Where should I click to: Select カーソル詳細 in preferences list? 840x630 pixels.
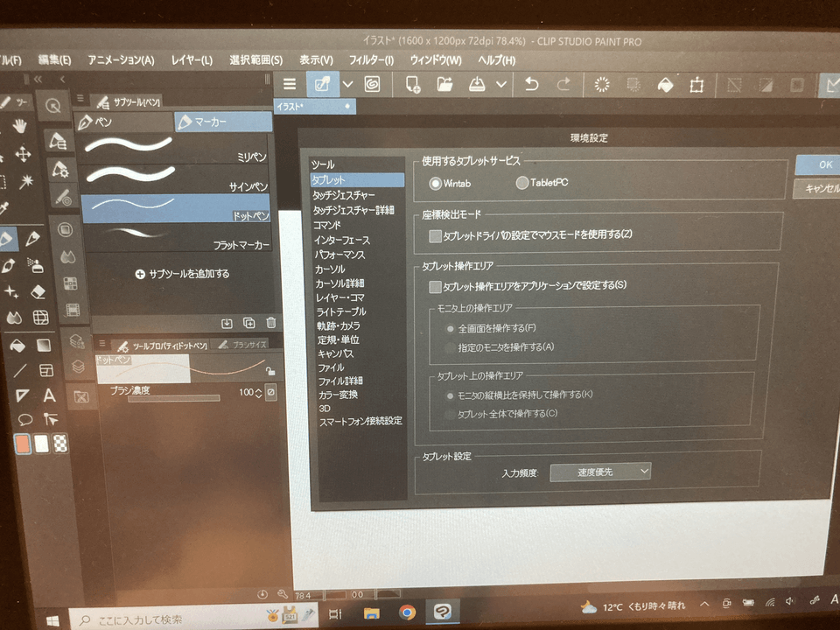339,283
